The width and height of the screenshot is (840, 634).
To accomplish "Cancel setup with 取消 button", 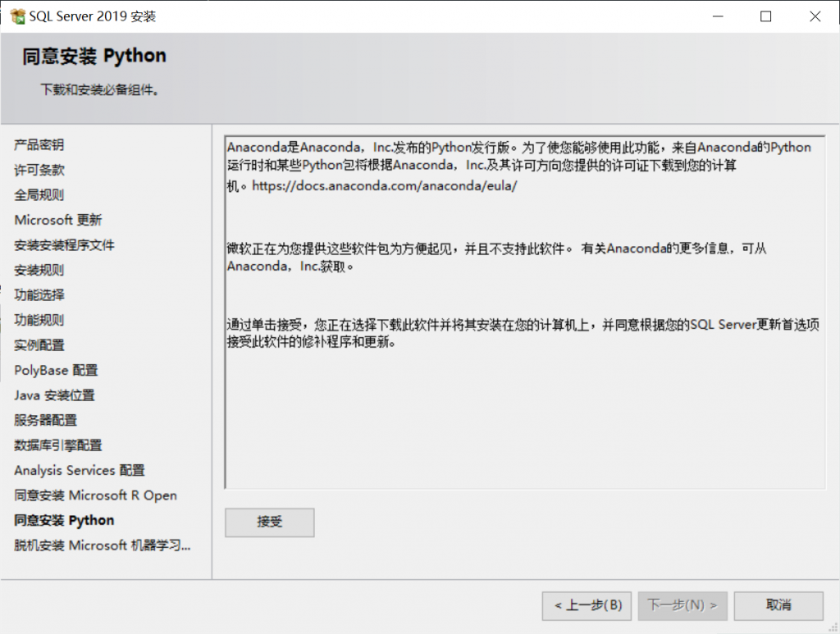I will 778,605.
